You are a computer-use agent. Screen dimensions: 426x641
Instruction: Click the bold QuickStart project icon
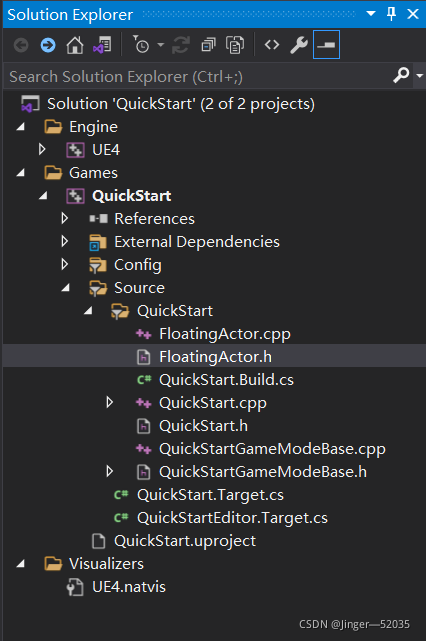76,196
